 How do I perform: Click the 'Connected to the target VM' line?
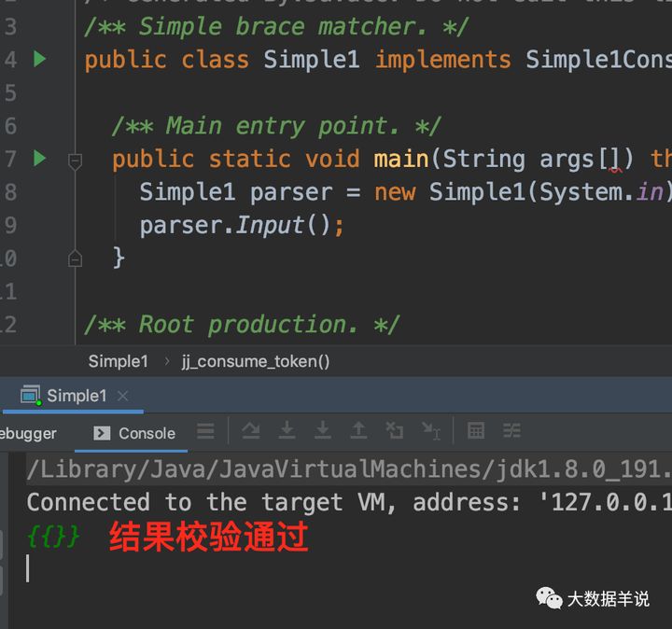pyautogui.click(x=349, y=502)
